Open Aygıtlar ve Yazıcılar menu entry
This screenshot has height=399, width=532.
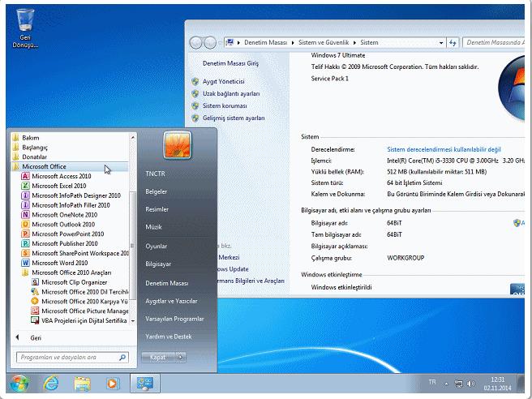click(171, 301)
